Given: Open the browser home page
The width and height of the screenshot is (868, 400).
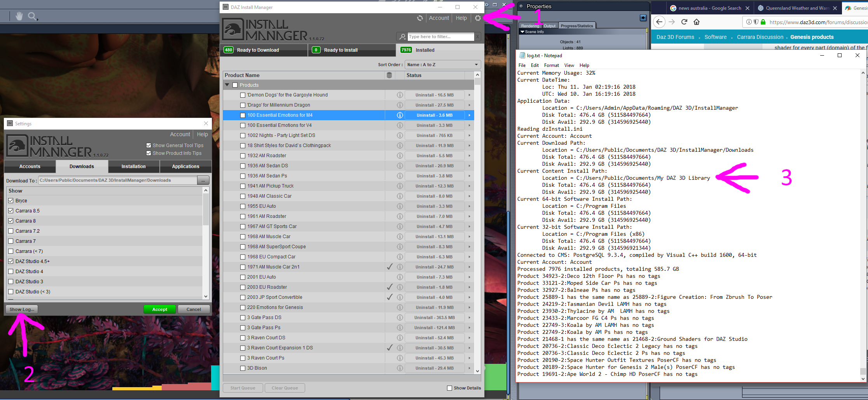Looking at the screenshot, I should tap(697, 22).
